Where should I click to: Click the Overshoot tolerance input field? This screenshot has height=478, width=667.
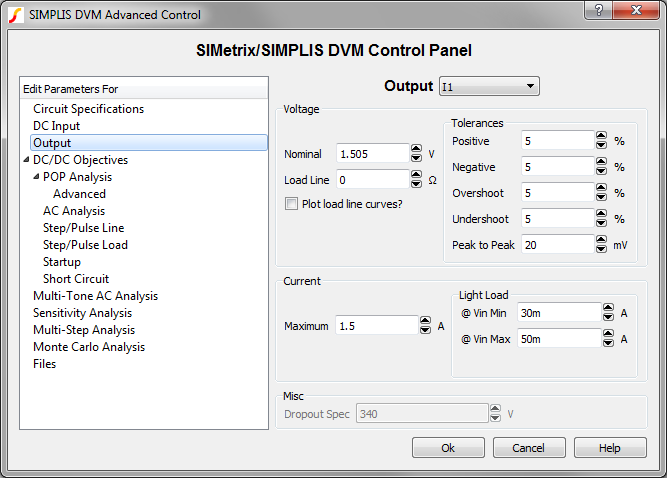(556, 193)
